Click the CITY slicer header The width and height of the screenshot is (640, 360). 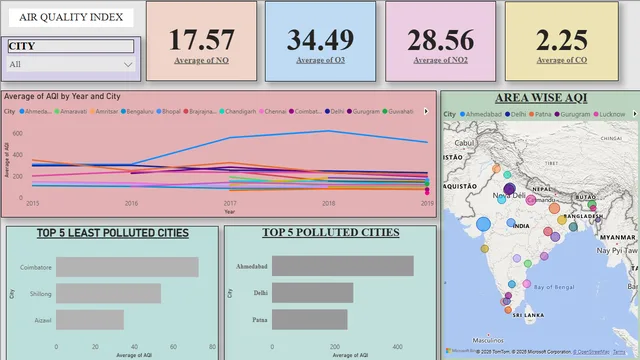coord(71,46)
